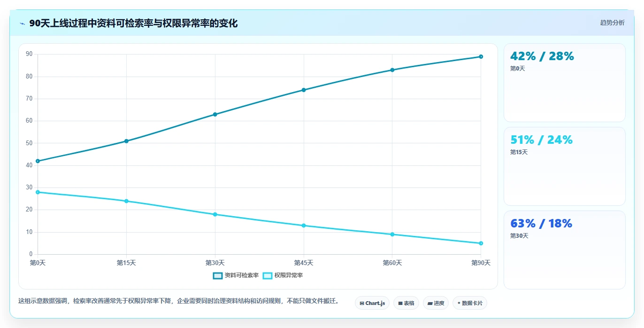Screen dimensions: 644x328
Task: Click the icon in the 进度 tag
Action: point(430,304)
